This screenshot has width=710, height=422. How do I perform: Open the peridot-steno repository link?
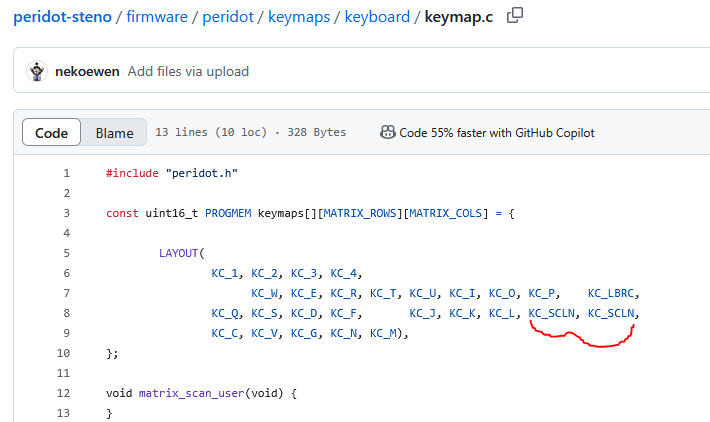pos(61,17)
